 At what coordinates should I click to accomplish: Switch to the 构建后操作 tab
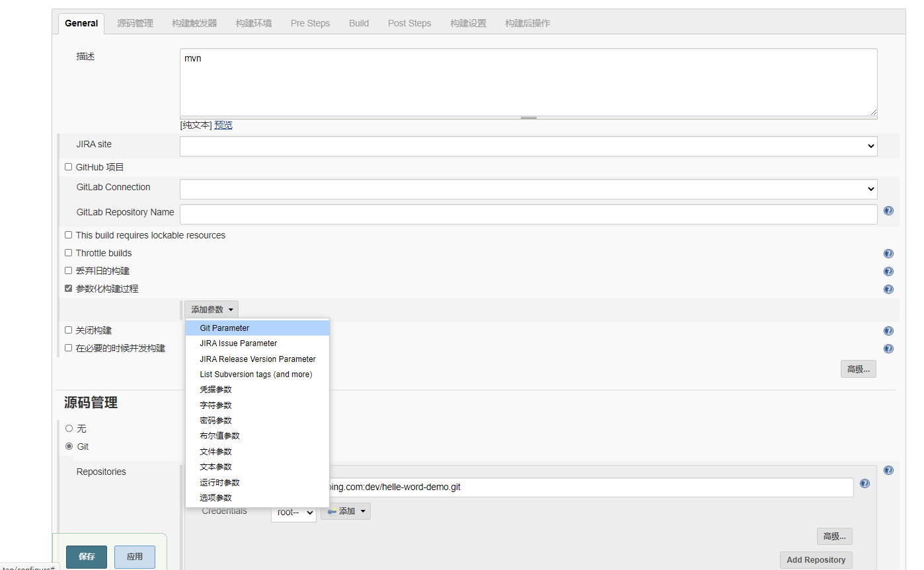coord(527,23)
